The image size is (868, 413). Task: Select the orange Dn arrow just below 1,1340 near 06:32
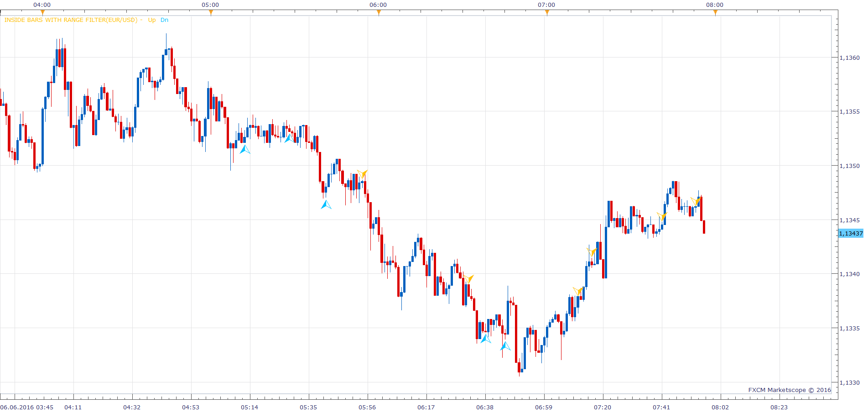(469, 279)
